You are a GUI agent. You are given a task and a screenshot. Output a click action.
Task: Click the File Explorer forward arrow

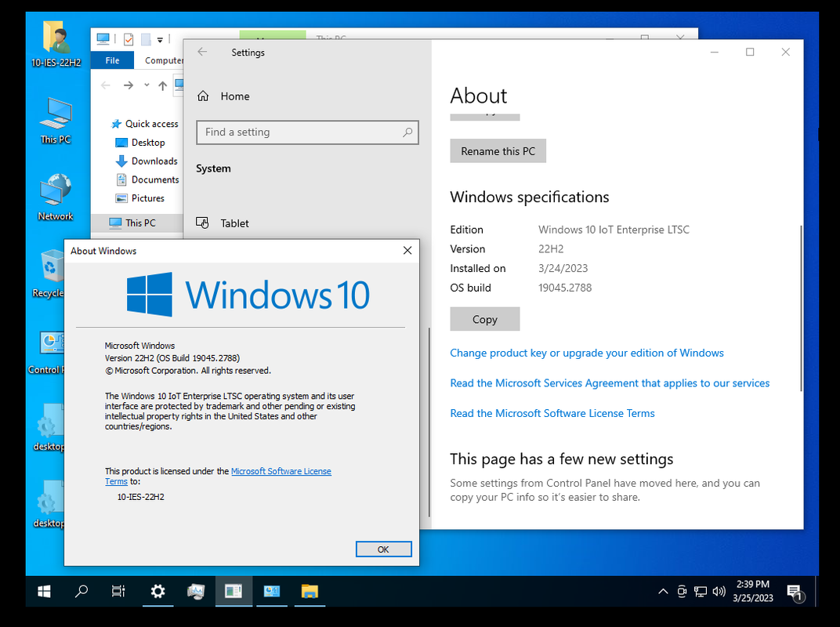[128, 85]
